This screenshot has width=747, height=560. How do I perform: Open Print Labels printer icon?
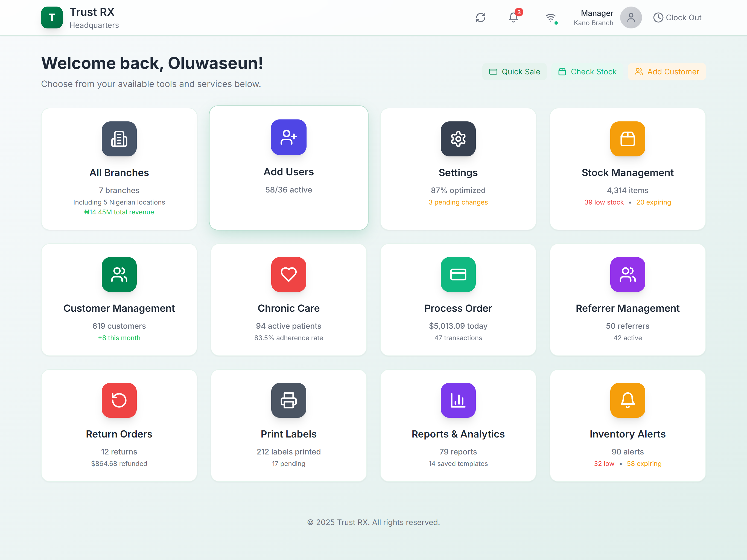pyautogui.click(x=288, y=400)
